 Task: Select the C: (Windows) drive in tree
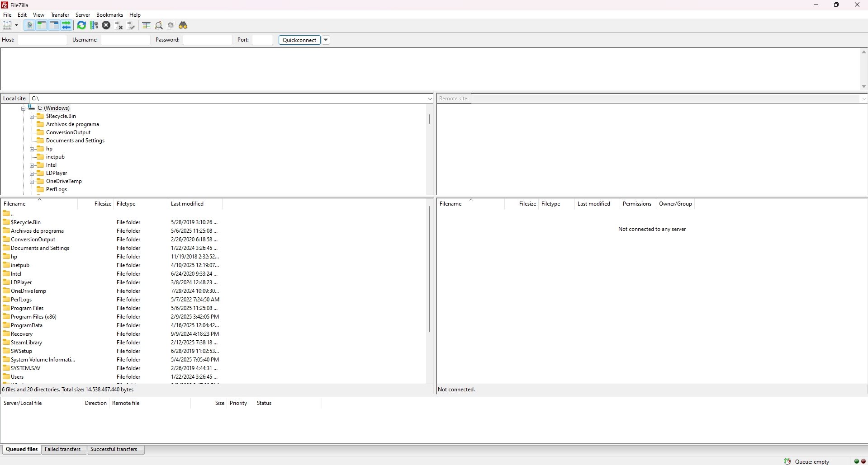53,108
